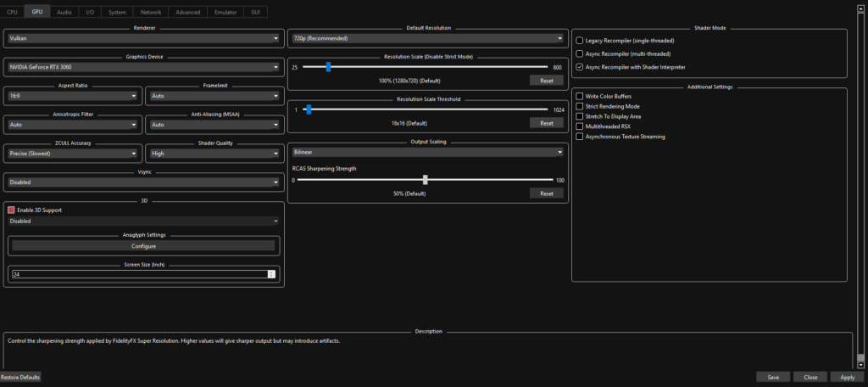
Task: Click the Restore Defaults button
Action: click(x=20, y=377)
